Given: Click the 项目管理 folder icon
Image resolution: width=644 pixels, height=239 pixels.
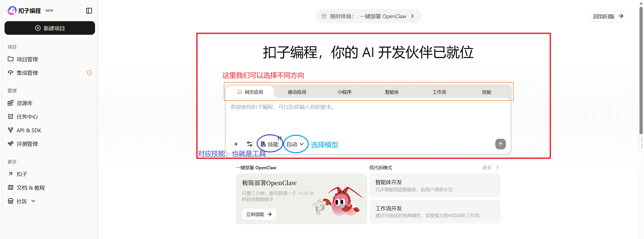Looking at the screenshot, I should pos(11,59).
